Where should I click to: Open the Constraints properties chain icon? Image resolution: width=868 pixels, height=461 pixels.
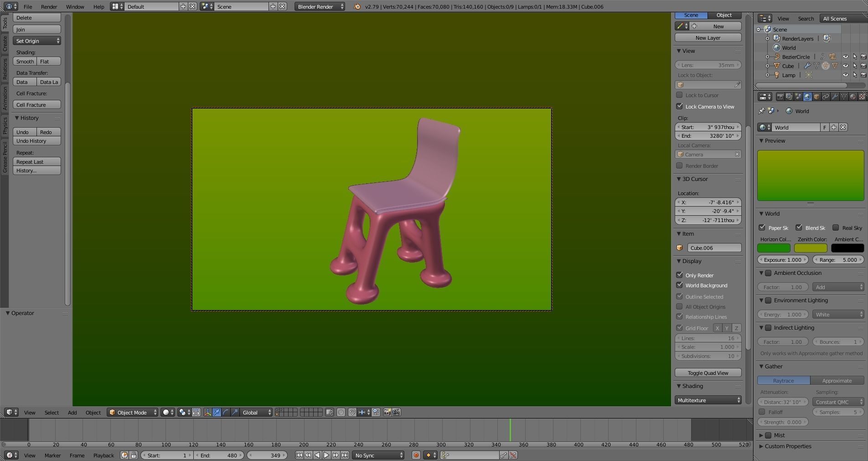(826, 97)
